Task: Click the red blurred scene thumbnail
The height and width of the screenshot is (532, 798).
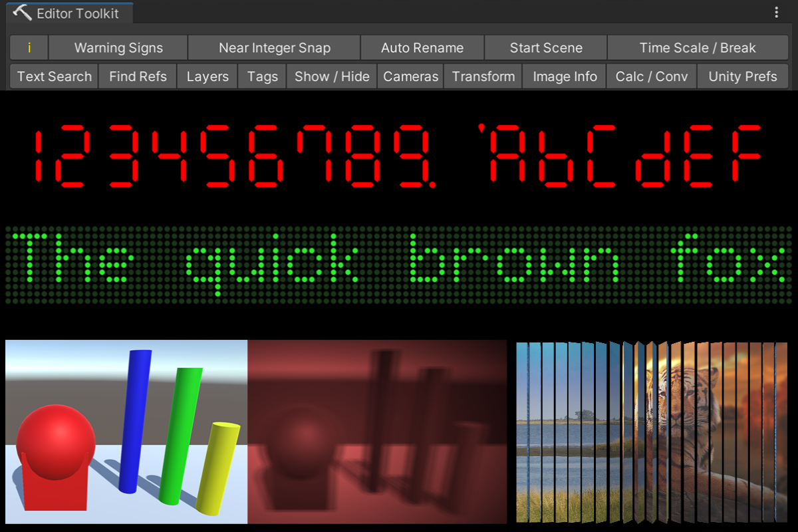Action: (377, 432)
